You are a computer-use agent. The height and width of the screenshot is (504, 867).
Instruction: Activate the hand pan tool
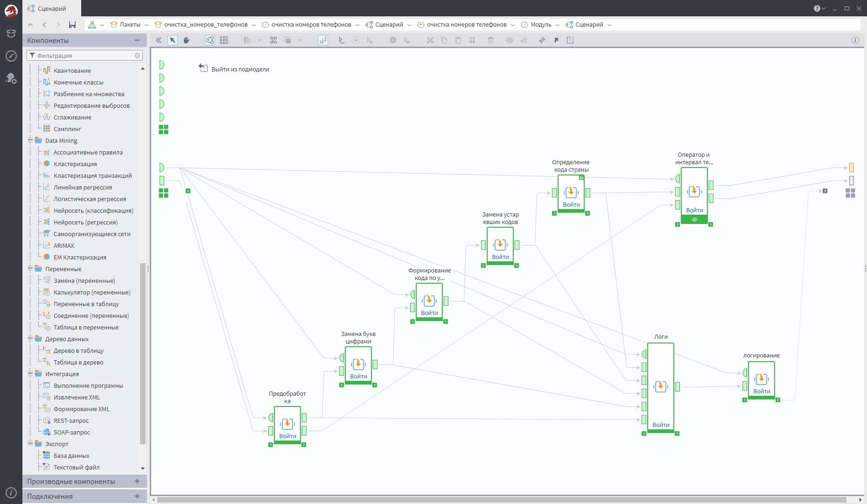click(187, 40)
